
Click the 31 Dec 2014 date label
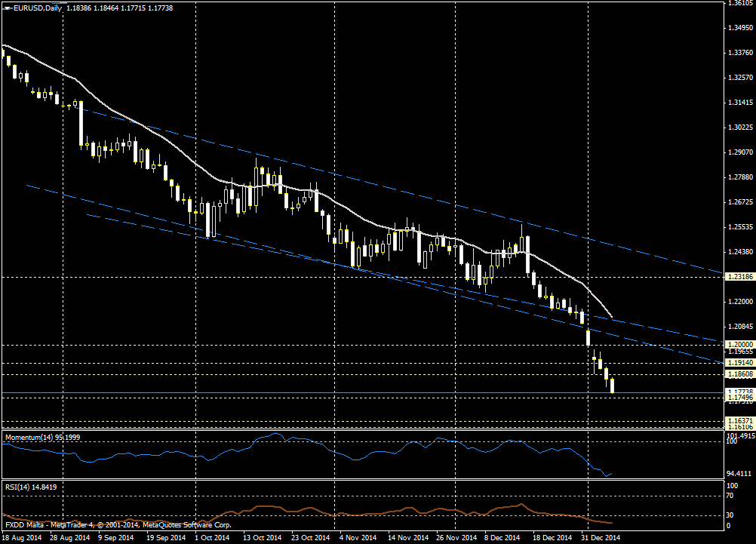click(x=601, y=538)
